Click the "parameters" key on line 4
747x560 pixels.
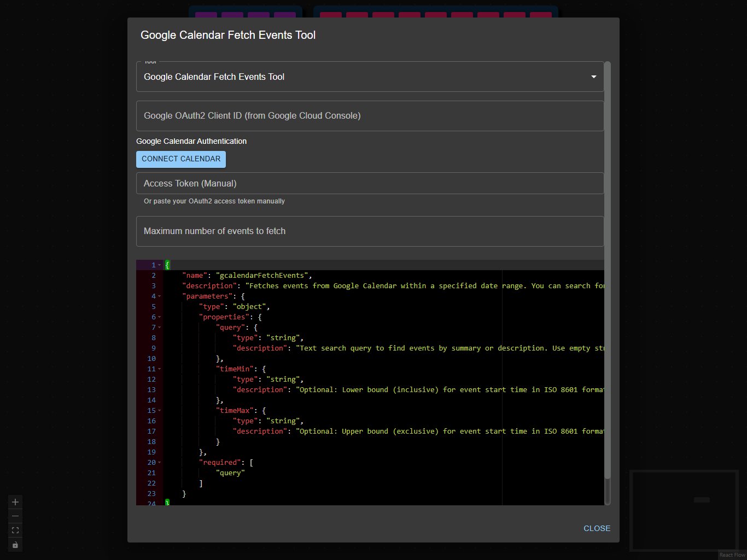[x=207, y=296]
